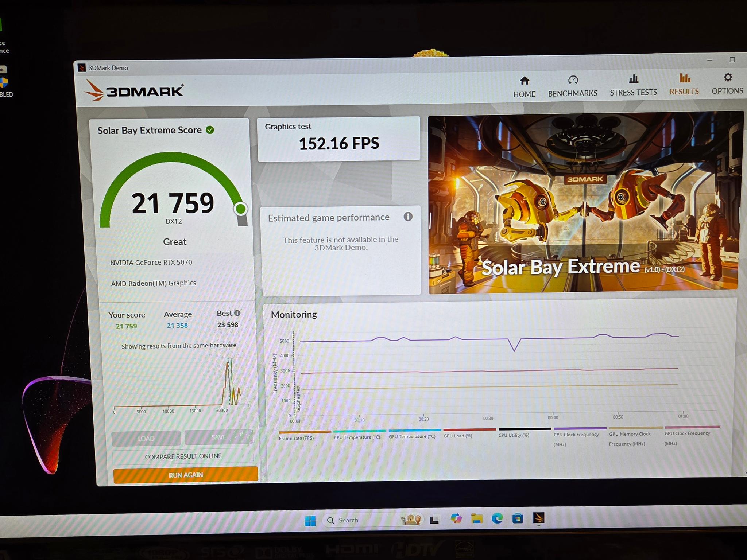747x560 pixels.
Task: Click the 152.16 FPS graphics test value
Action: 339,143
